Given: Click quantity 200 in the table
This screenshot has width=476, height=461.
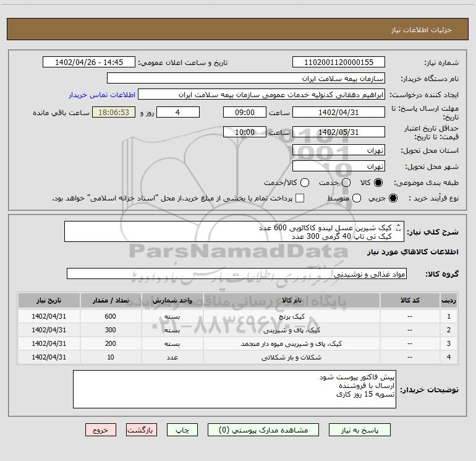Looking at the screenshot, I should (111, 343).
